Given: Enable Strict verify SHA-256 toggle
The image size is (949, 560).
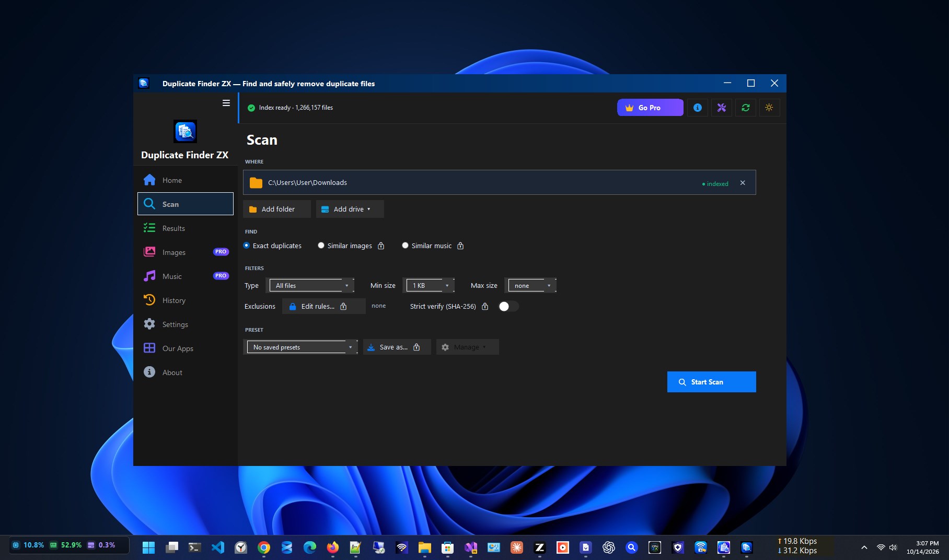Looking at the screenshot, I should (508, 307).
